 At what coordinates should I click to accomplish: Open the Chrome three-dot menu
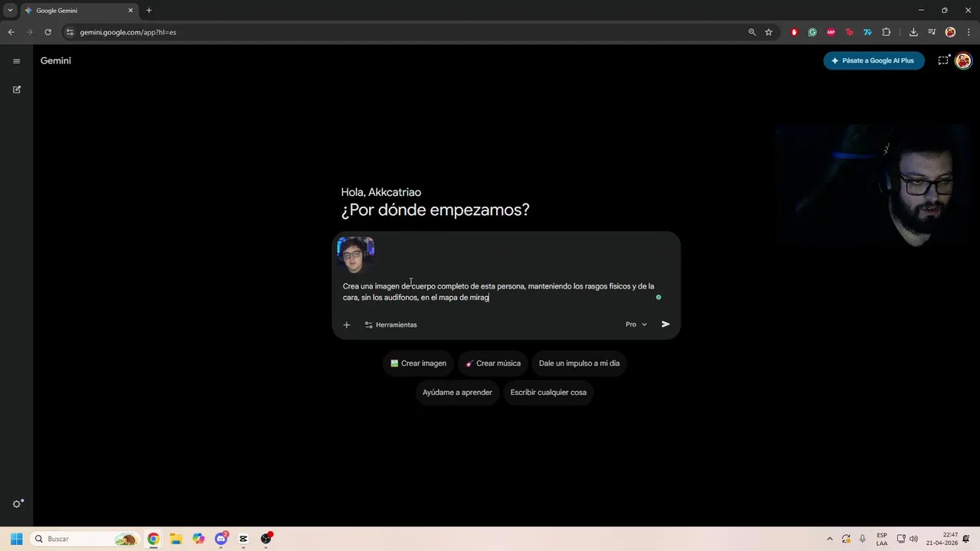(x=969, y=32)
